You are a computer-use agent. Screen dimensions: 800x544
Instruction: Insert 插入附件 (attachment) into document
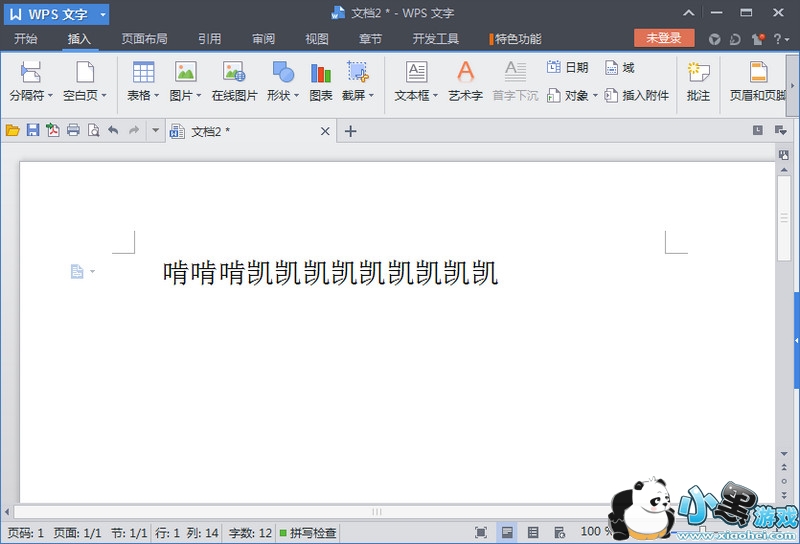637,96
